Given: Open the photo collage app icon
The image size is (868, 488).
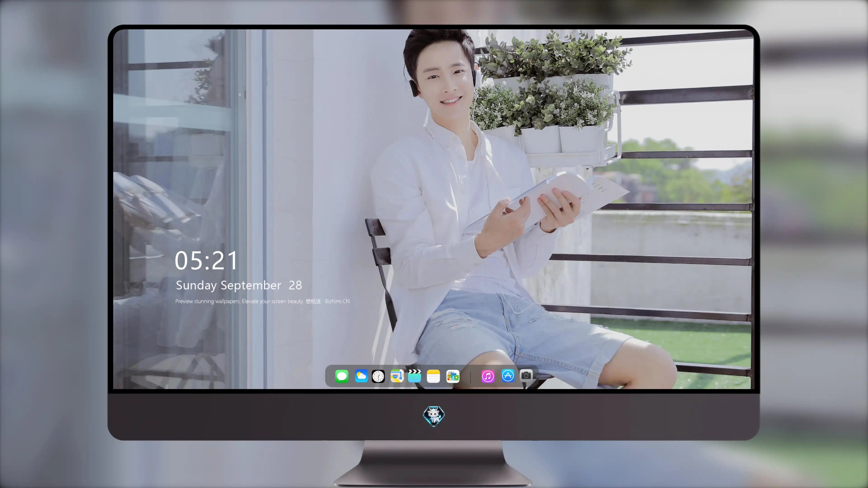Looking at the screenshot, I should 453,376.
